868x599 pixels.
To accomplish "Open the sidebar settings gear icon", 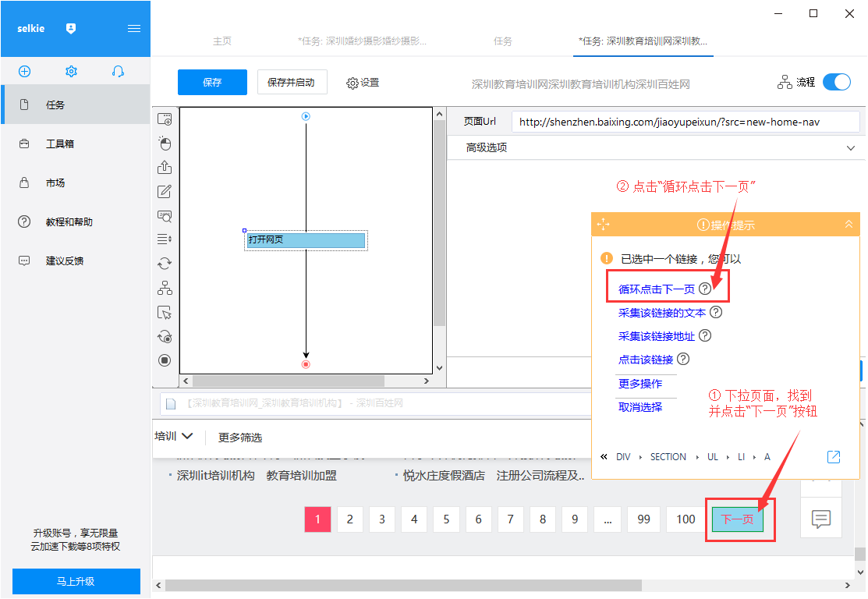I will (x=72, y=72).
